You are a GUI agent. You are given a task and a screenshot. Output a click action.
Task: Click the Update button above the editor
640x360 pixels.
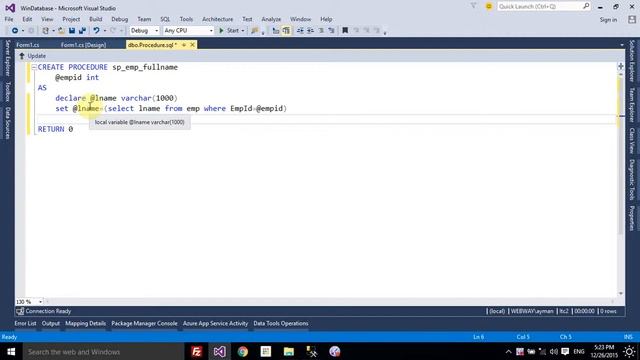pos(33,56)
